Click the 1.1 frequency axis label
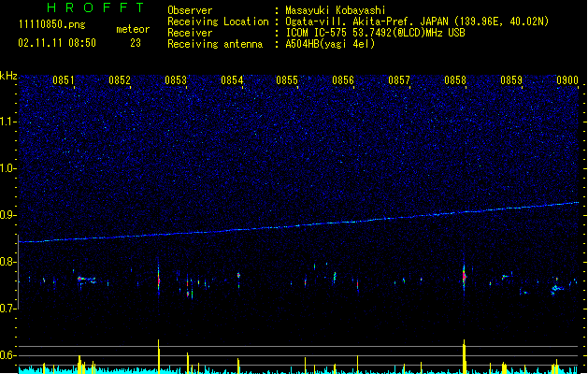Screen dimensions: 588x374 click(8, 122)
